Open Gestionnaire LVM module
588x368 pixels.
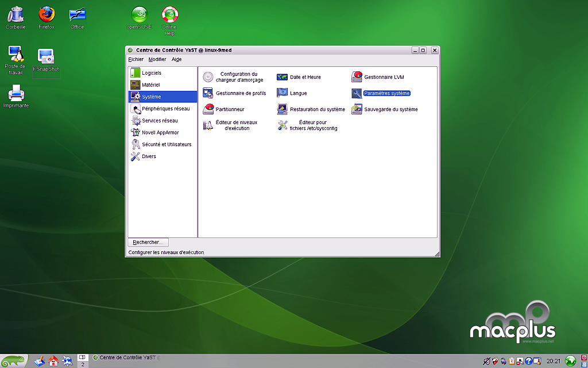pyautogui.click(x=378, y=77)
